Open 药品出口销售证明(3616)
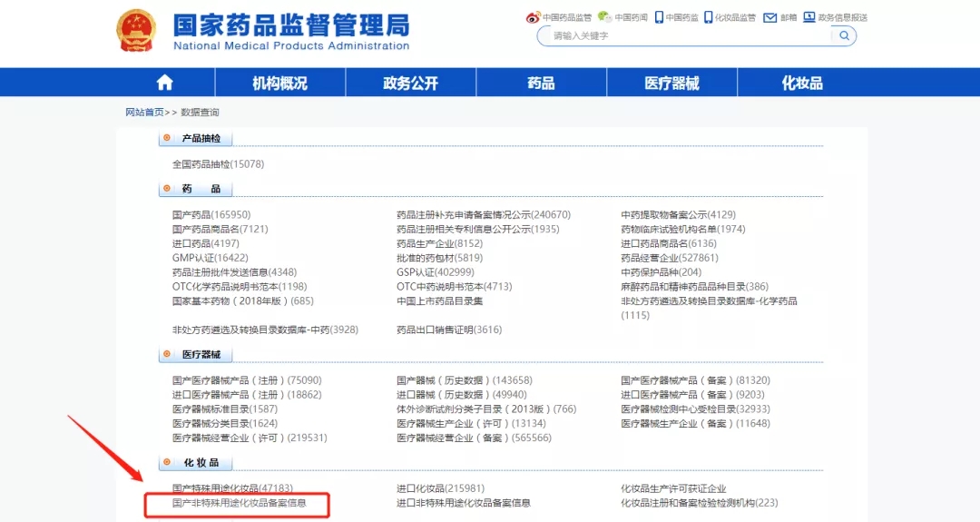Viewport: 980px width, 522px height. pos(449,330)
